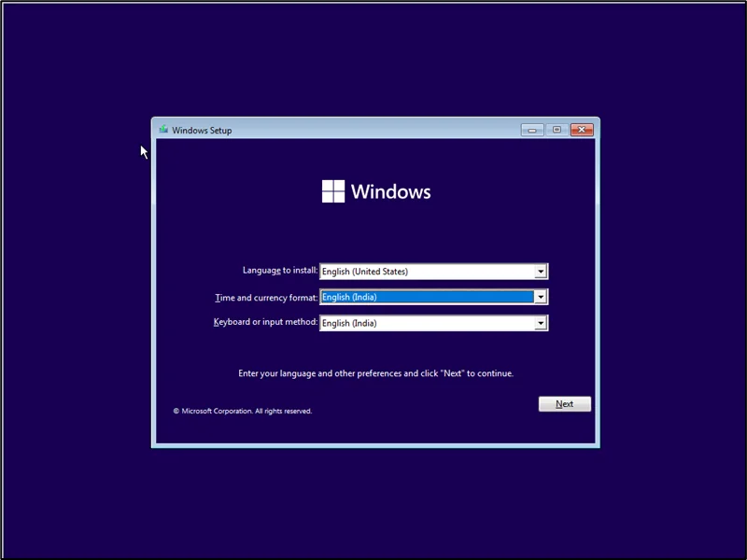747x560 pixels.
Task: Click the Windows logo in setup window
Action: tap(333, 191)
